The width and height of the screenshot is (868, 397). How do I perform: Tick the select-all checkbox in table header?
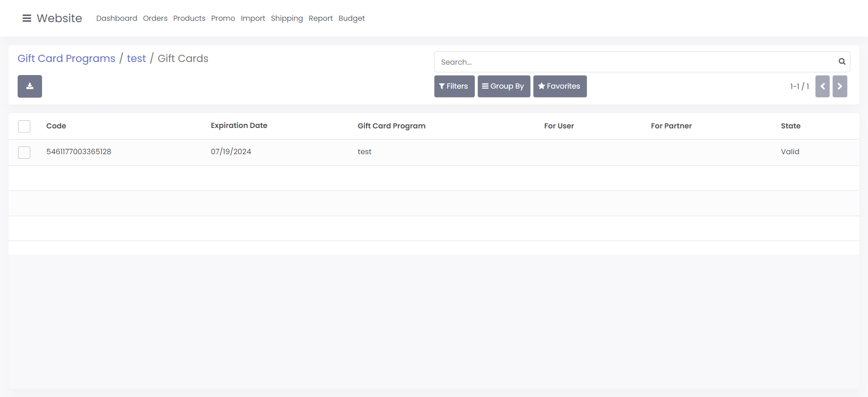click(x=24, y=126)
